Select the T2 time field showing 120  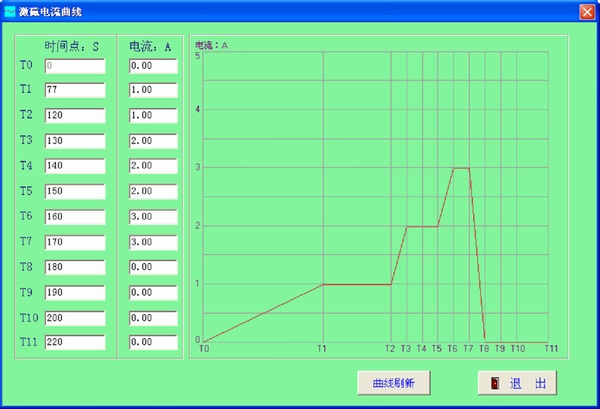[x=74, y=115]
